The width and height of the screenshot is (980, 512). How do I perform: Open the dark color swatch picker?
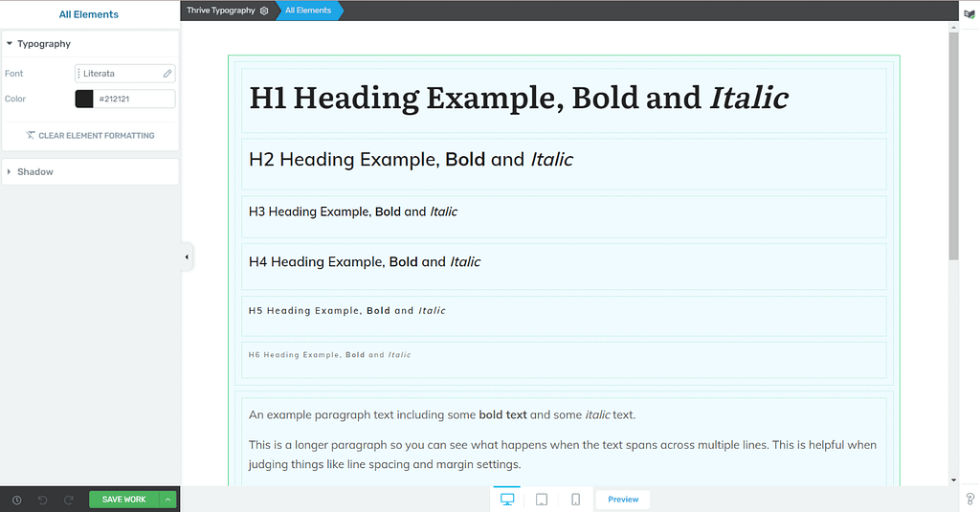[84, 99]
